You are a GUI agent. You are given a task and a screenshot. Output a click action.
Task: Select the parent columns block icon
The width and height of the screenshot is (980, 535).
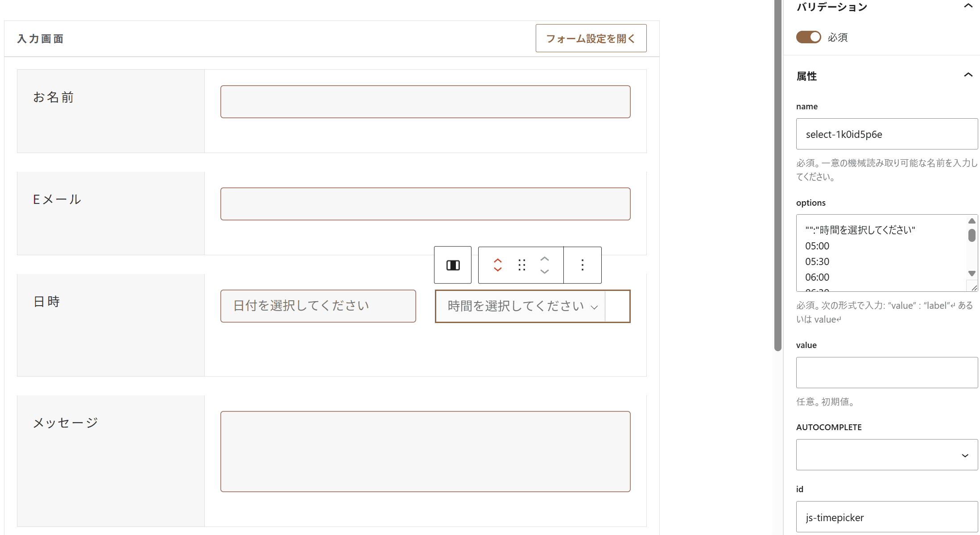pyautogui.click(x=453, y=265)
